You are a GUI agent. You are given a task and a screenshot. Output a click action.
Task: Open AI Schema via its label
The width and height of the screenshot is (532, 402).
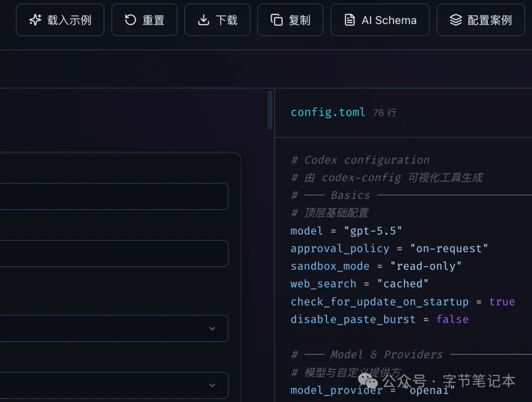(389, 20)
